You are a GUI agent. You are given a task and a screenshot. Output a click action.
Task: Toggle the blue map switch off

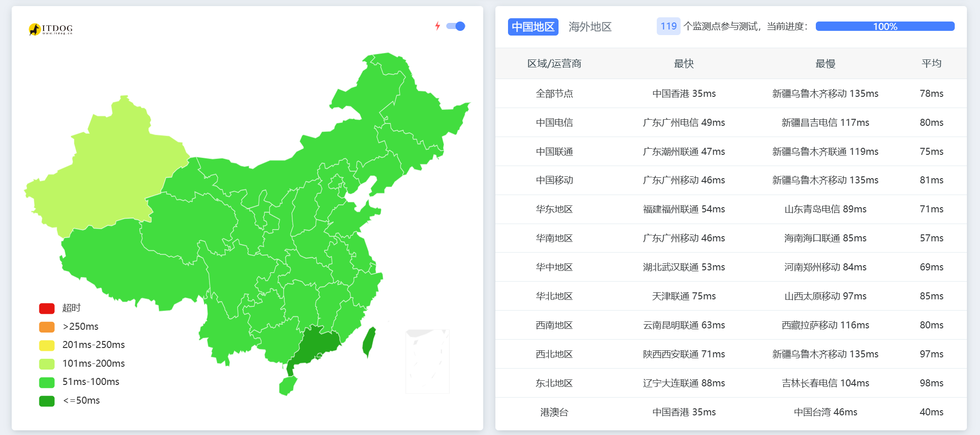[456, 26]
